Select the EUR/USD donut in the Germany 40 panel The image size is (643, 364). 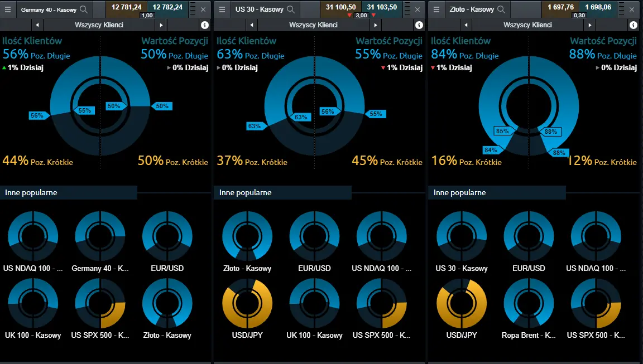[167, 236]
